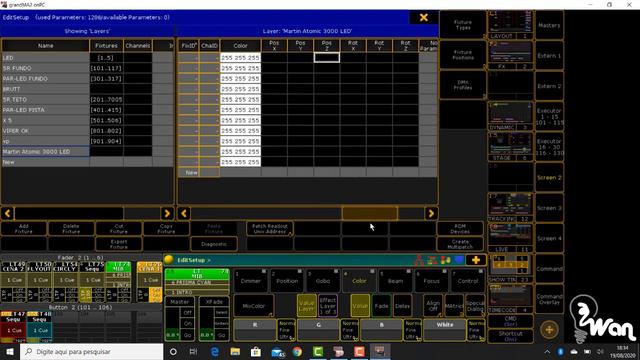The width and height of the screenshot is (640, 360).
Task: Open the Align Off dropdown
Action: [x=433, y=306]
